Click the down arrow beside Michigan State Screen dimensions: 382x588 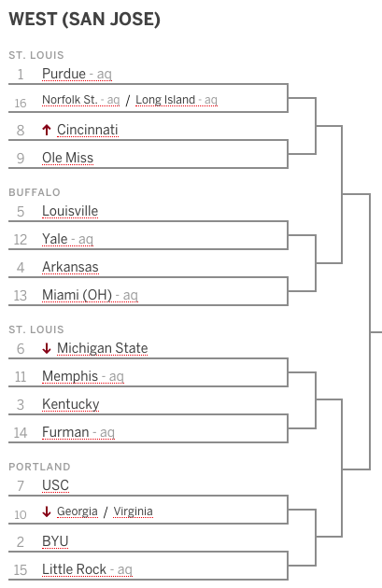coord(47,348)
